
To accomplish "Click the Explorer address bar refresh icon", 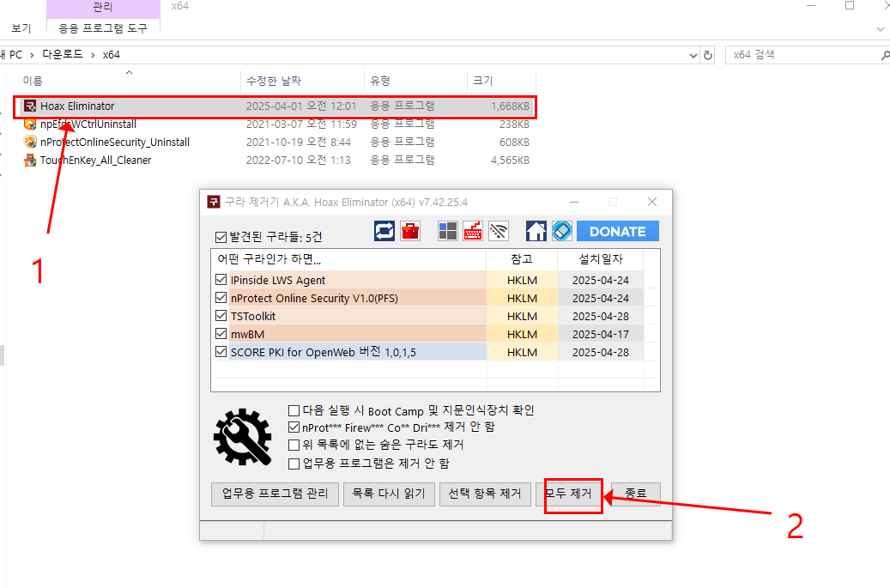I will coord(708,55).
